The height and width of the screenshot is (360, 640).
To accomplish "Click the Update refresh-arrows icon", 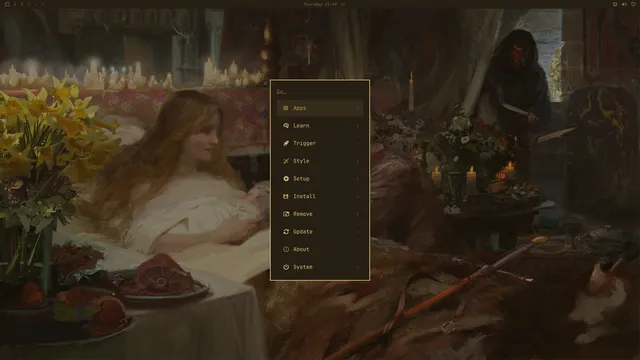I will click(x=286, y=231).
